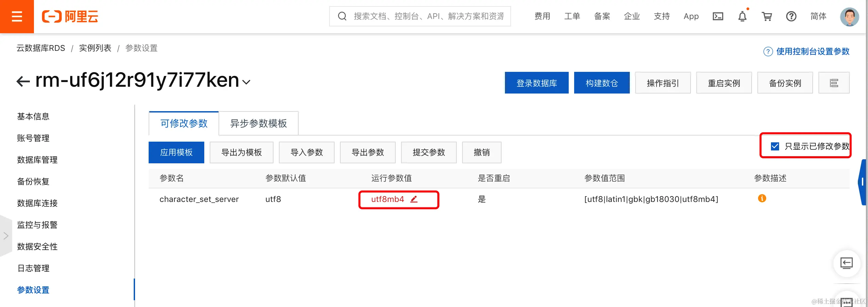The image size is (868, 307).
Task: Click the 操作指引 button
Action: pyautogui.click(x=663, y=83)
